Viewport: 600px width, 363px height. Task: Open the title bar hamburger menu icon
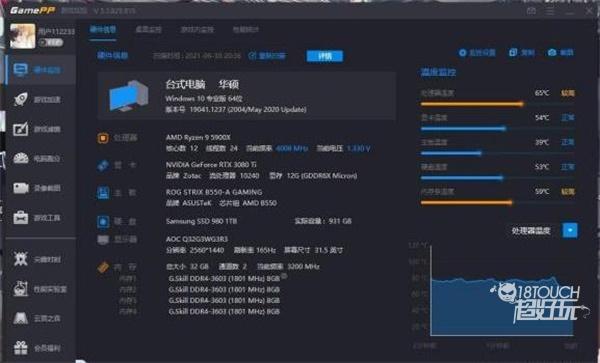coord(550,11)
